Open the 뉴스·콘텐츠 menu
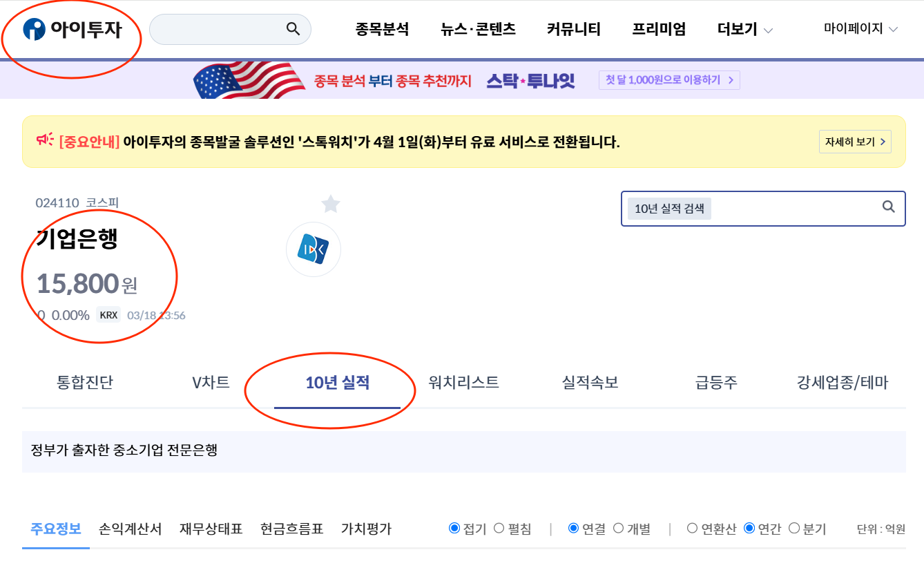 click(x=478, y=29)
